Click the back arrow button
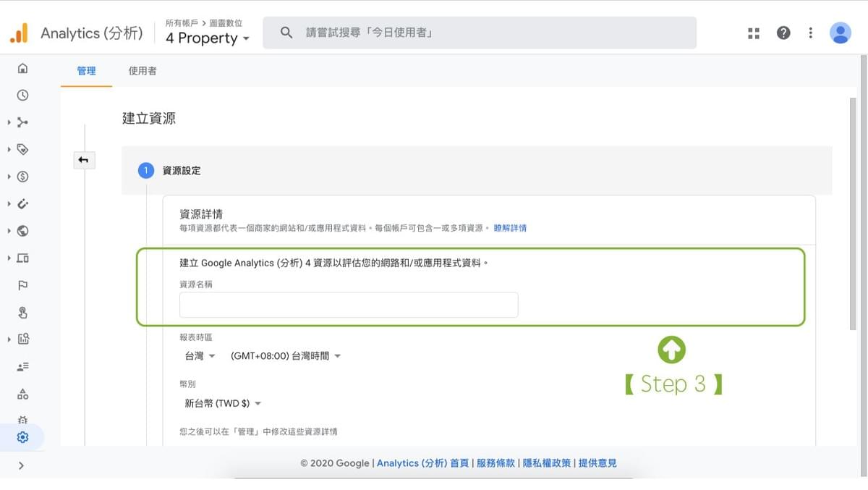 click(x=84, y=160)
